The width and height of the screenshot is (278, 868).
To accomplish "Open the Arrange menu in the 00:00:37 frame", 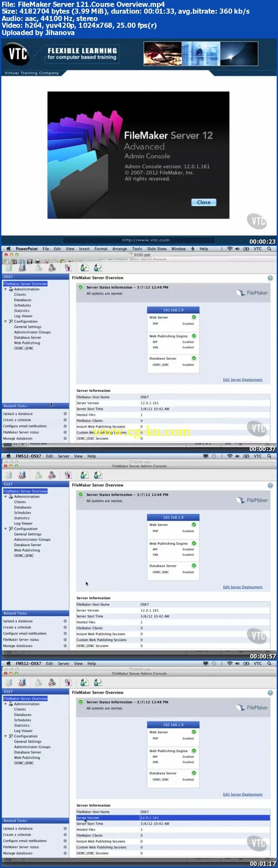I will click(x=119, y=249).
